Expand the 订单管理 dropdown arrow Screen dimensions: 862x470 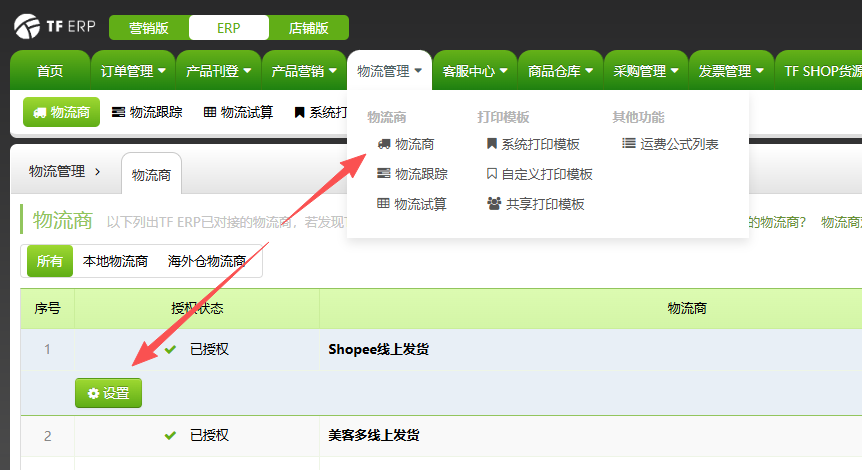click(162, 70)
